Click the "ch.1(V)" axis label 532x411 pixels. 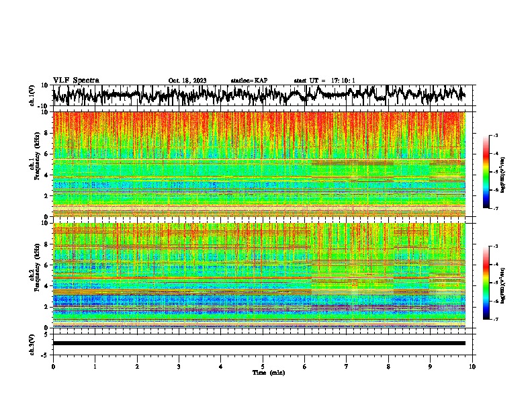32,95
